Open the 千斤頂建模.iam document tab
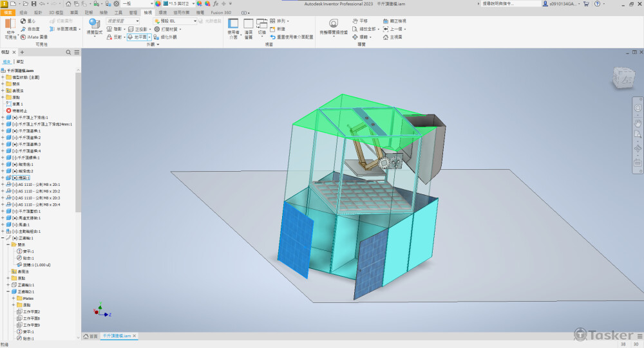The height and width of the screenshot is (348, 644). coord(117,336)
